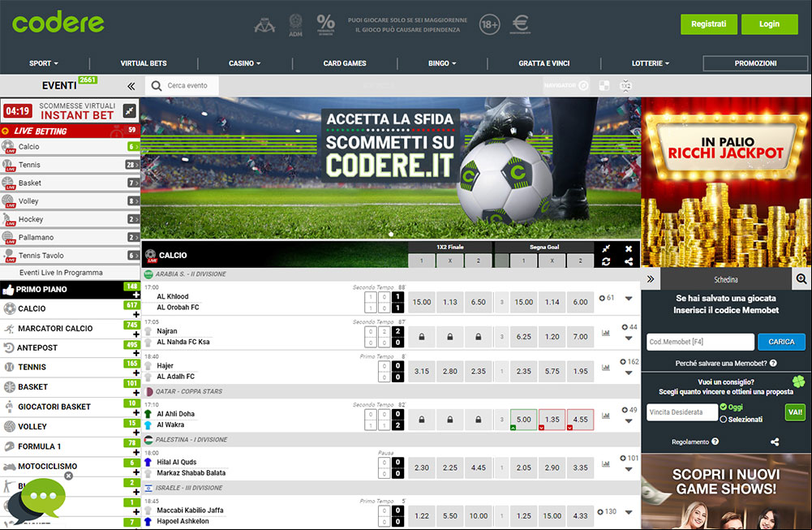Viewport: 812px width, 530px height.
Task: Expand the Tennis category plus sign
Action: coord(136,373)
